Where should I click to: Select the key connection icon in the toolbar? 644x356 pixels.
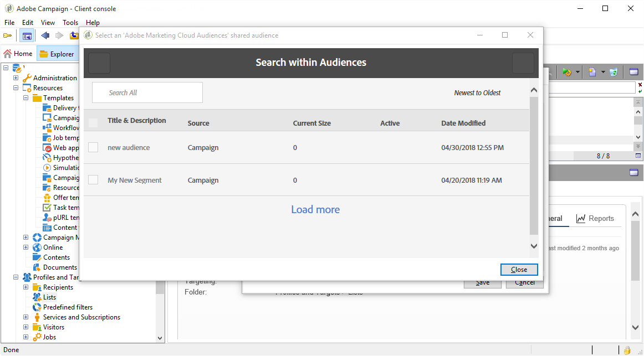coord(8,35)
